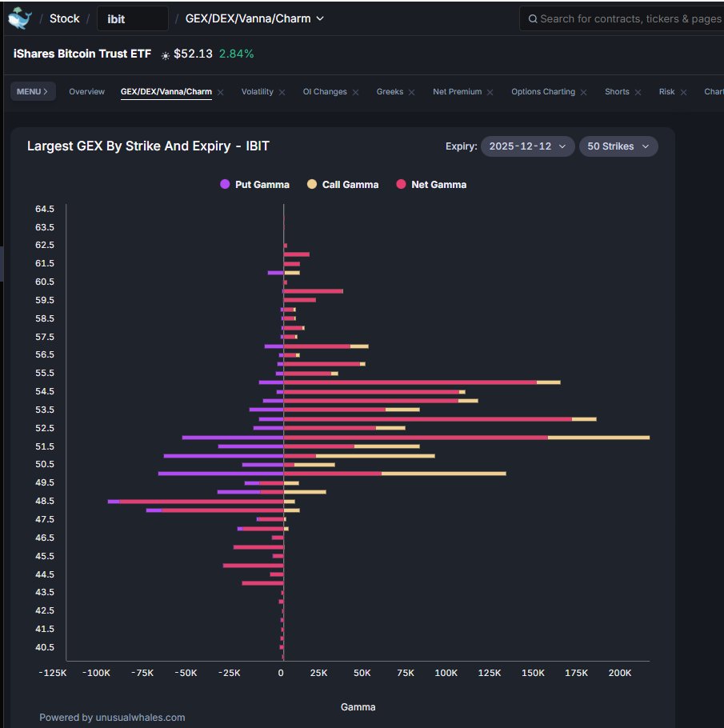724x728 pixels.
Task: Open the Shorts tab
Action: coord(617,91)
